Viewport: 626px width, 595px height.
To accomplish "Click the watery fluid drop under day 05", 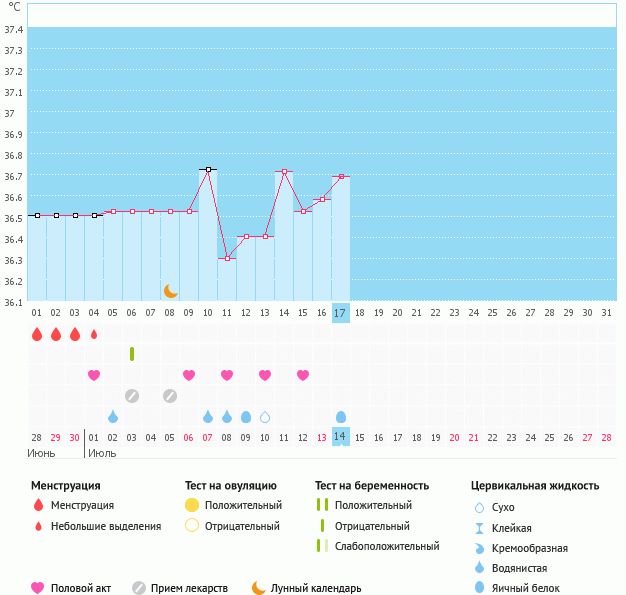I will pyautogui.click(x=113, y=417).
